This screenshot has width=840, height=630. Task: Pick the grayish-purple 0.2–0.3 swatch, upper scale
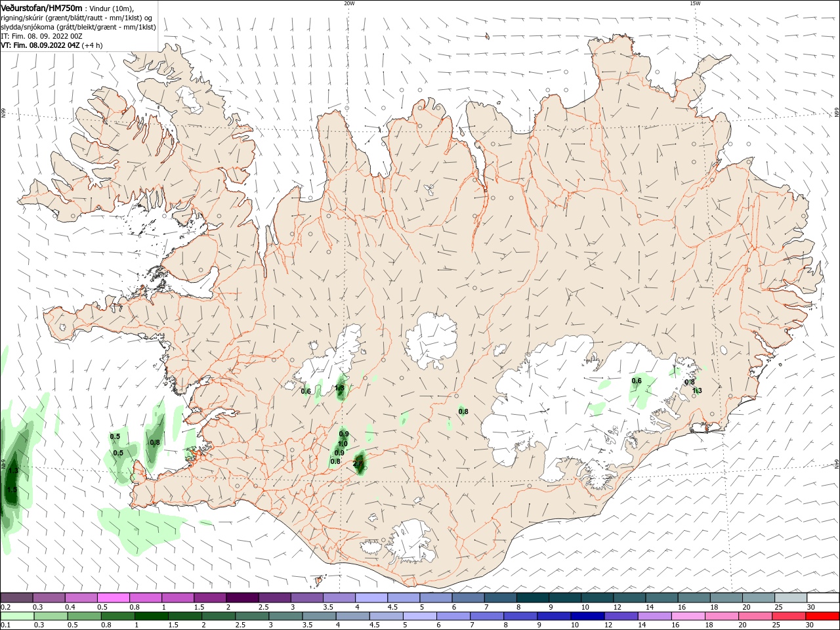point(16,598)
